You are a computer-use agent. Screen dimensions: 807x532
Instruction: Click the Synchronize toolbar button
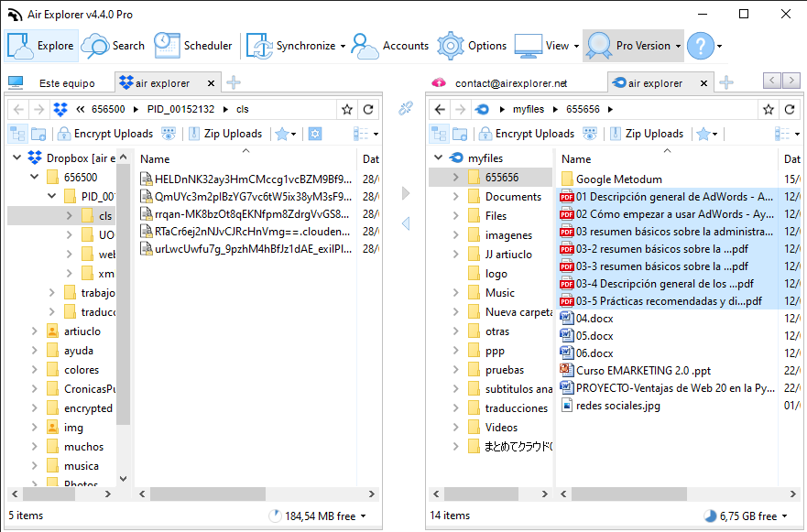296,46
